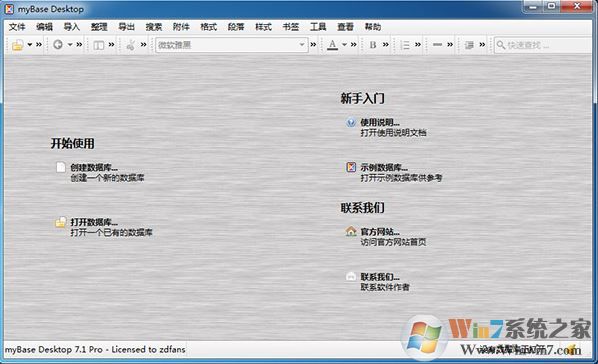
Task: Apply bold with the B icon
Action: 373,45
